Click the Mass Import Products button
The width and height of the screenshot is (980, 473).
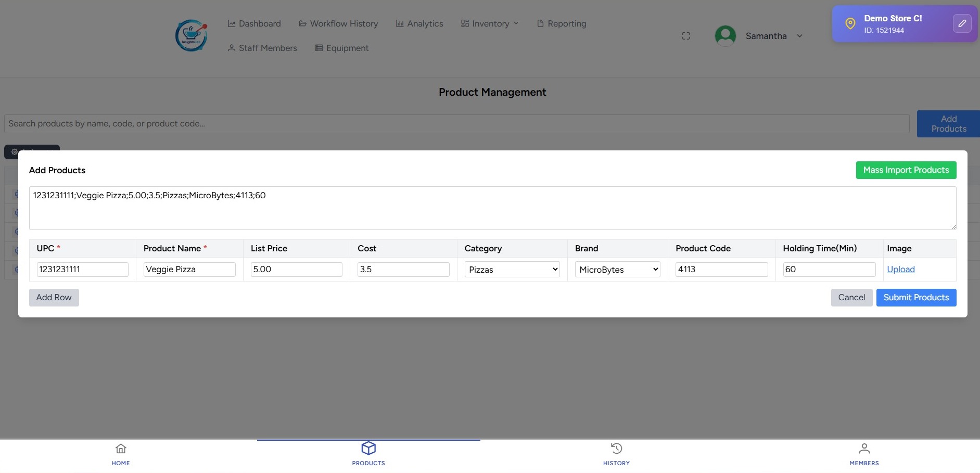(906, 170)
